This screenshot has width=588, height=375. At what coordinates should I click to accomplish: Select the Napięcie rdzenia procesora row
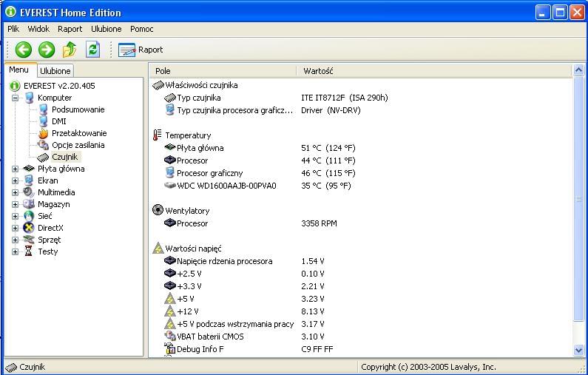pyautogui.click(x=245, y=261)
